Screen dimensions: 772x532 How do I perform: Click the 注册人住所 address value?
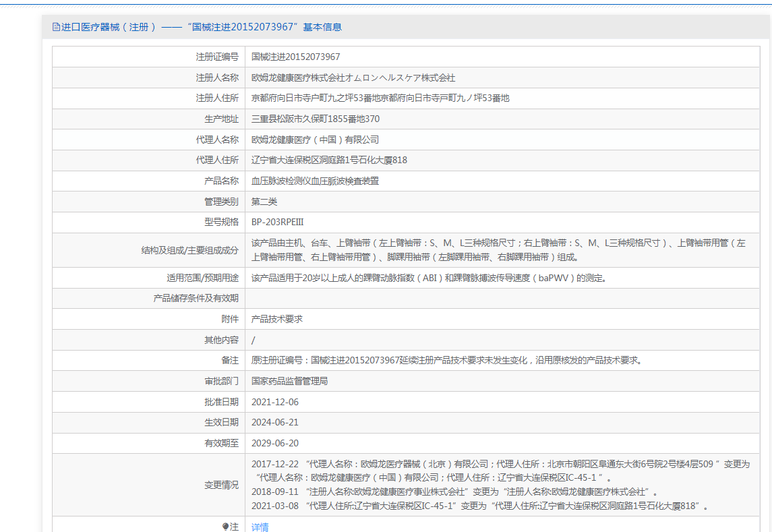click(380, 98)
